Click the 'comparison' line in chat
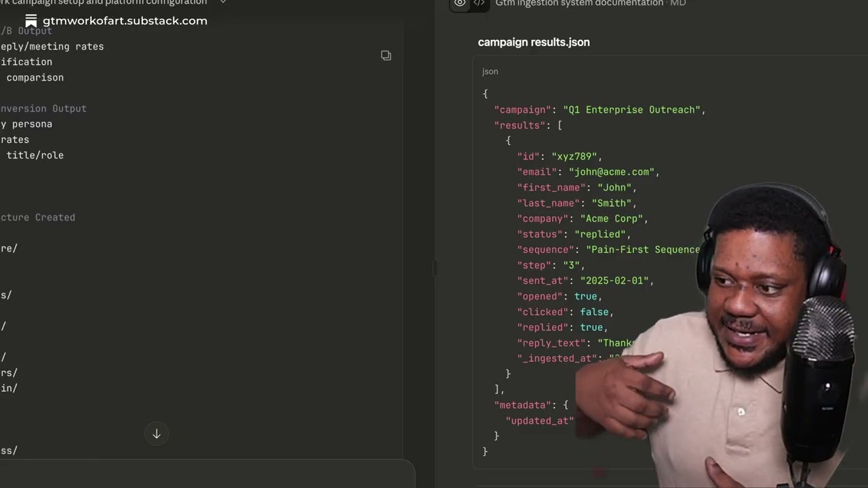This screenshot has width=868, height=488. point(35,78)
